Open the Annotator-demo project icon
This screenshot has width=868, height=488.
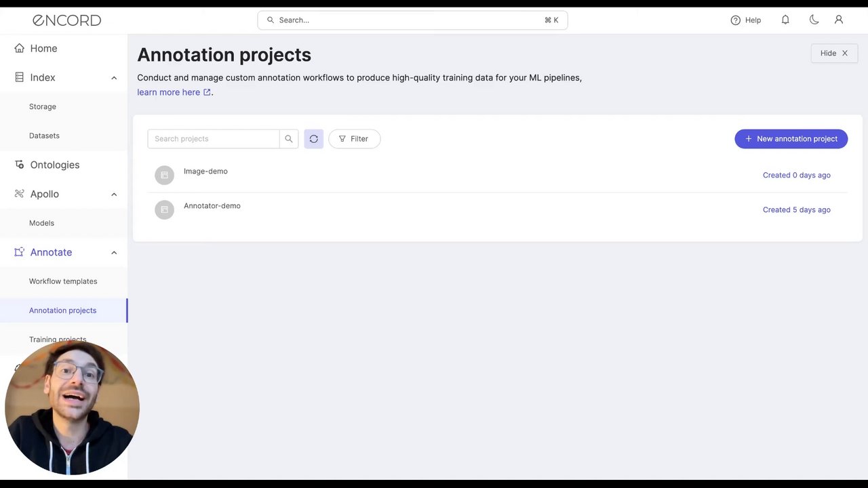[x=164, y=209]
